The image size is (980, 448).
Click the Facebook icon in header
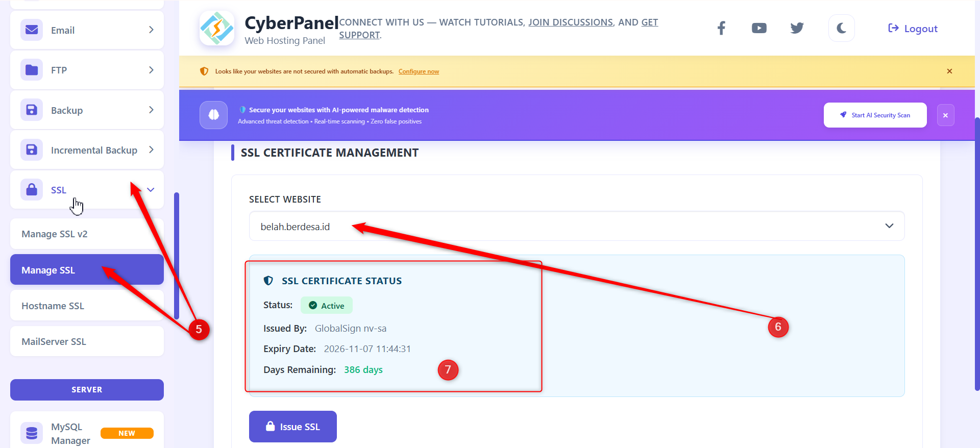721,28
